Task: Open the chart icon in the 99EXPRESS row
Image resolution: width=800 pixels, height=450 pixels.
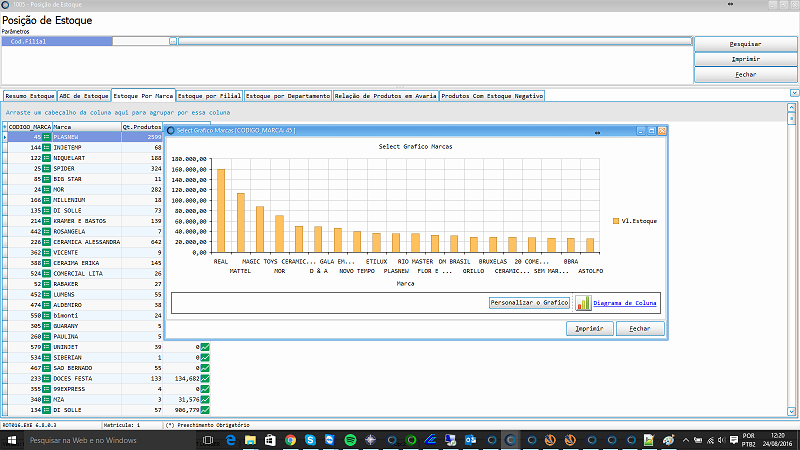Action: pyautogui.click(x=205, y=389)
